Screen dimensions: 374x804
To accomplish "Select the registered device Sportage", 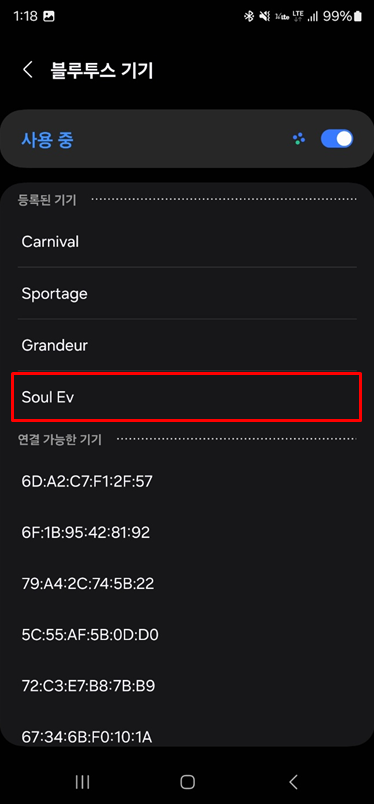I will point(187,293).
